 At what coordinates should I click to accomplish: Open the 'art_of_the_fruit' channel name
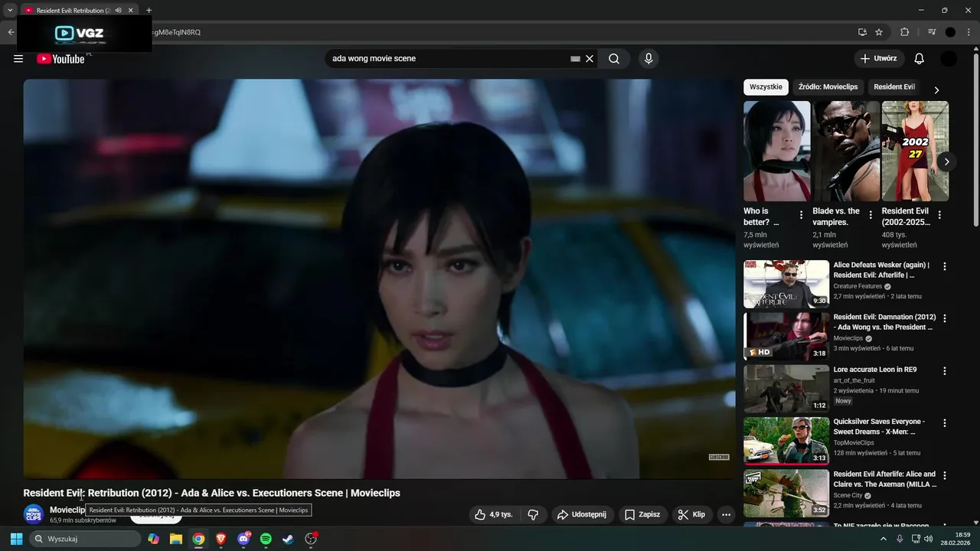tap(854, 380)
